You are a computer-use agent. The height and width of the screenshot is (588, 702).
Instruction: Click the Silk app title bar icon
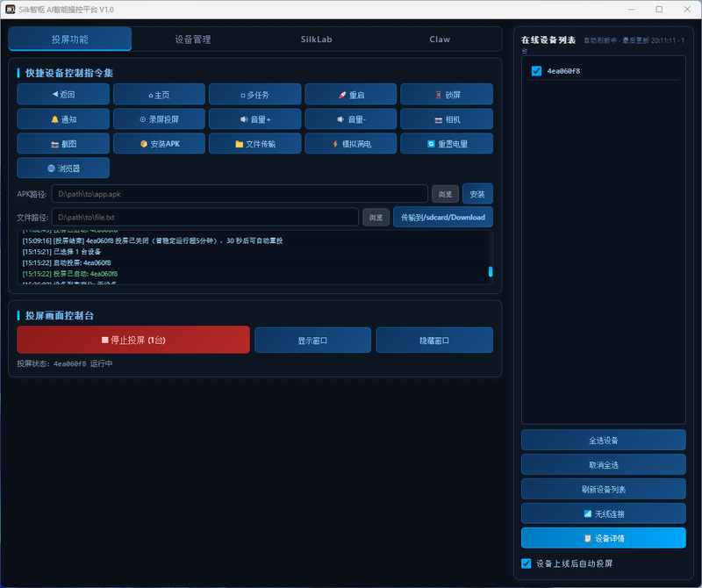point(10,10)
